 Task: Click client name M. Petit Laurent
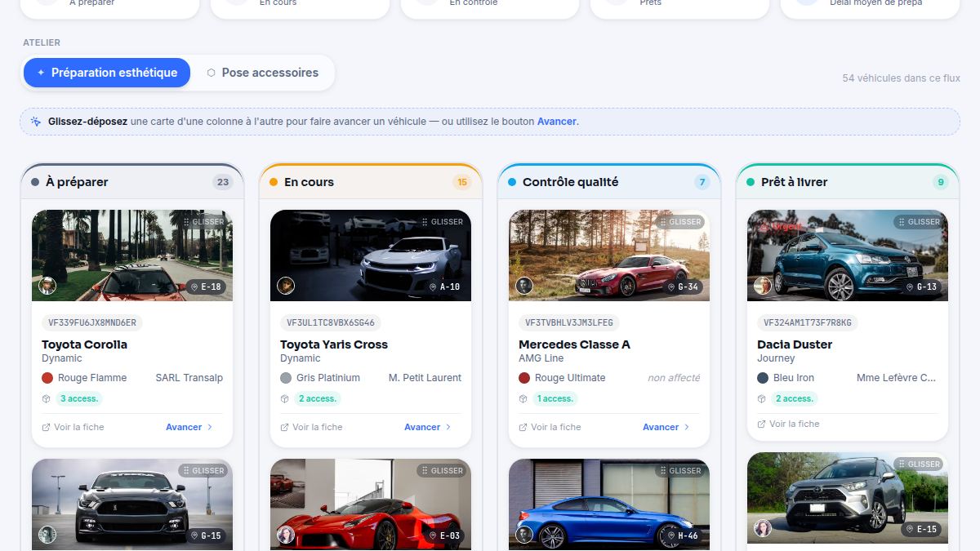tap(425, 378)
